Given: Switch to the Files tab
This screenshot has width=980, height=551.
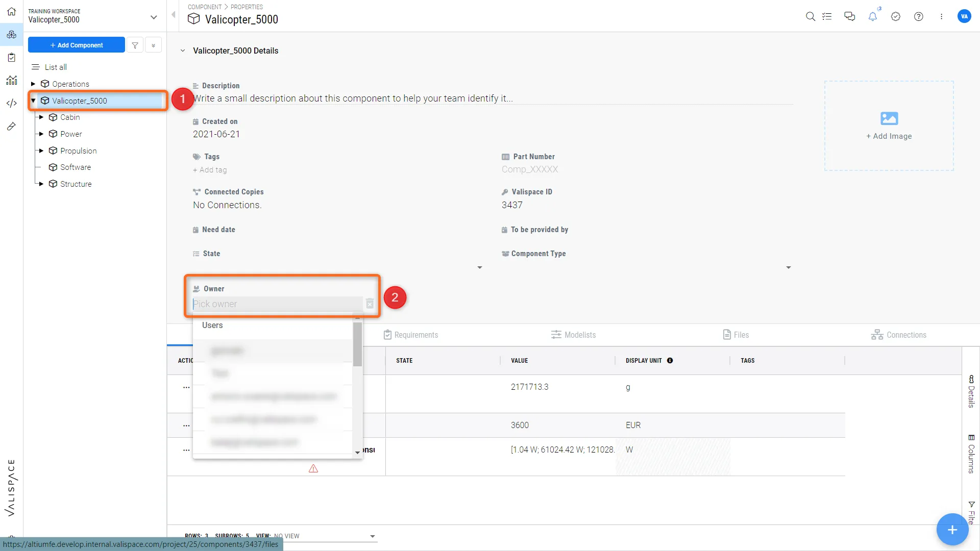Looking at the screenshot, I should tap(736, 335).
